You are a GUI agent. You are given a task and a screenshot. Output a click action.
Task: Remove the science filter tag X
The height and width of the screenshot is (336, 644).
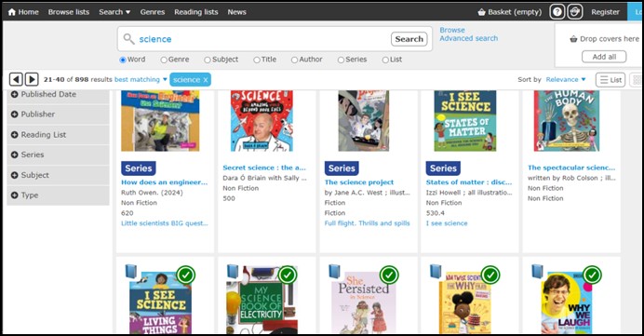[x=206, y=80]
